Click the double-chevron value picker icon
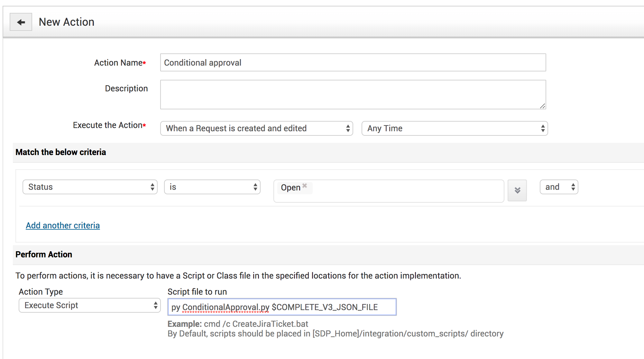 tap(517, 190)
